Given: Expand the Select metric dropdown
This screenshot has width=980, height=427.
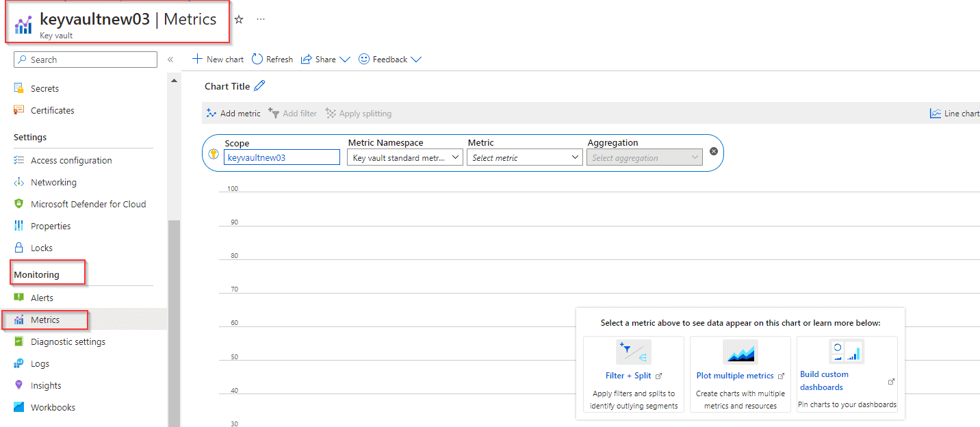Looking at the screenshot, I should click(525, 157).
